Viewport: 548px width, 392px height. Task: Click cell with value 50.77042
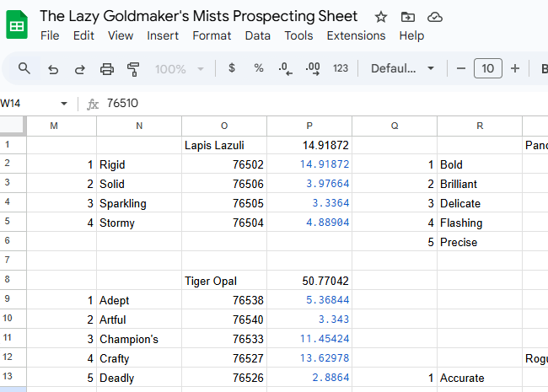309,281
